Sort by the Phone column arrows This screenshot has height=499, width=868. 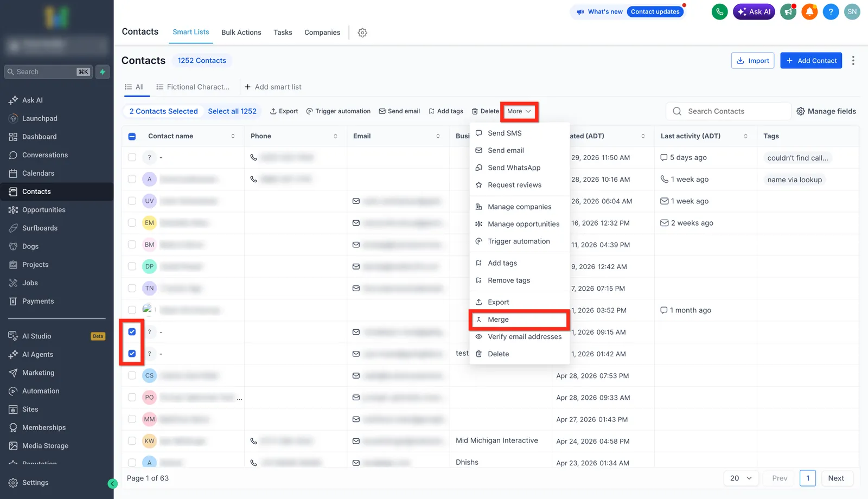tap(335, 136)
